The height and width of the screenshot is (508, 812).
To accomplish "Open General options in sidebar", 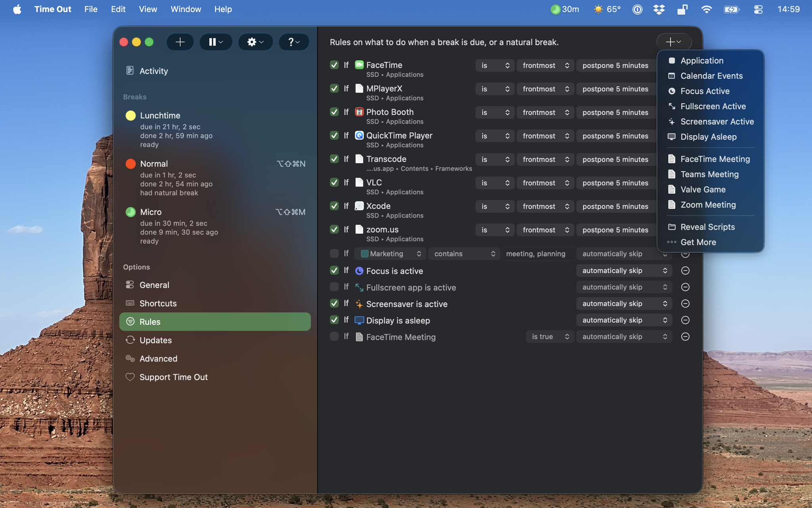I will click(x=215, y=285).
